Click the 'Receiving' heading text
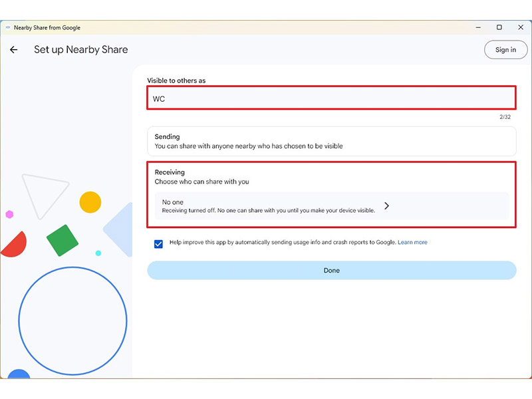The height and width of the screenshot is (399, 532). point(170,172)
